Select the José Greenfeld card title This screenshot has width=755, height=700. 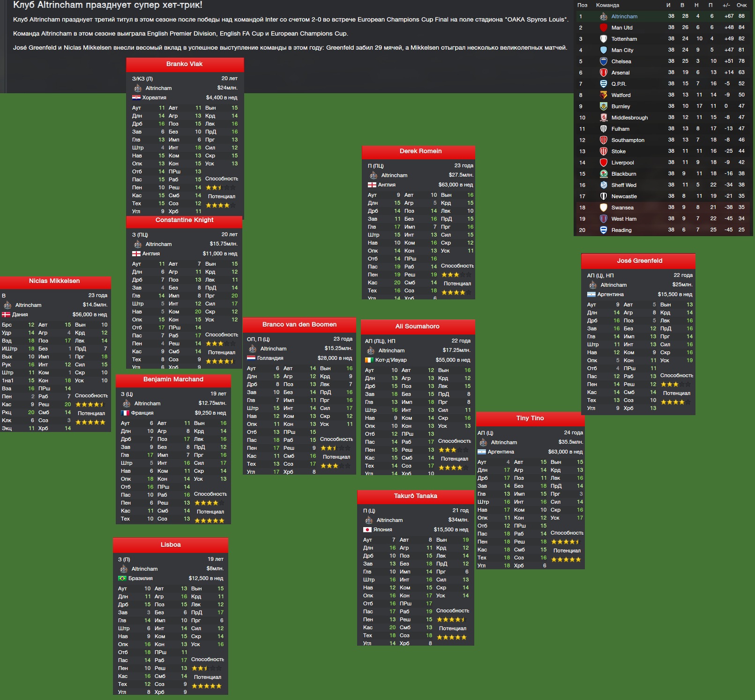click(638, 261)
